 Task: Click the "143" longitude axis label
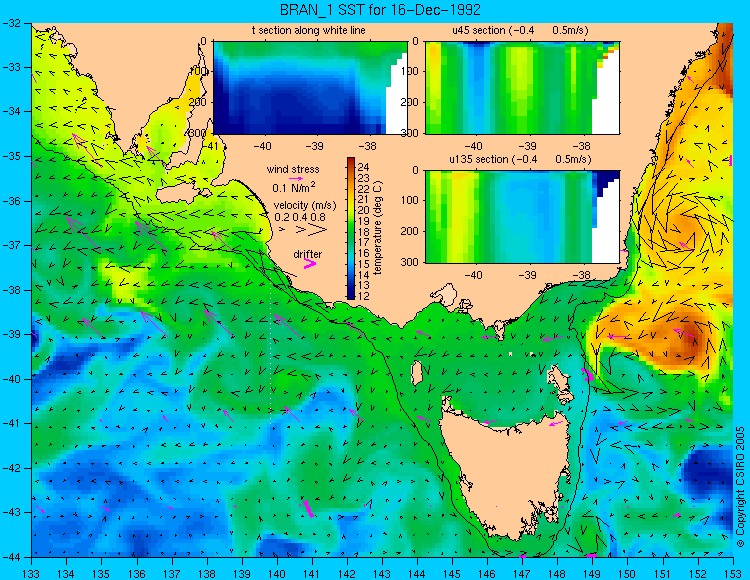(x=382, y=574)
